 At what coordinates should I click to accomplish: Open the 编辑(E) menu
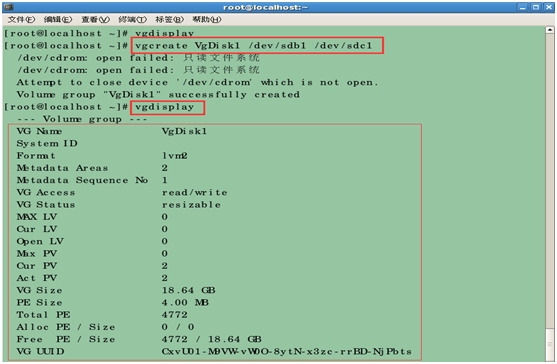[58, 20]
